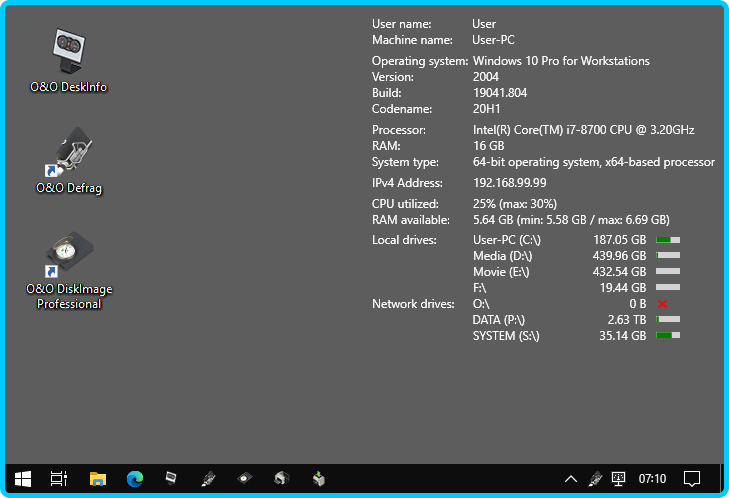Open the Action Center notification icon
This screenshot has width=729, height=498.
click(691, 479)
